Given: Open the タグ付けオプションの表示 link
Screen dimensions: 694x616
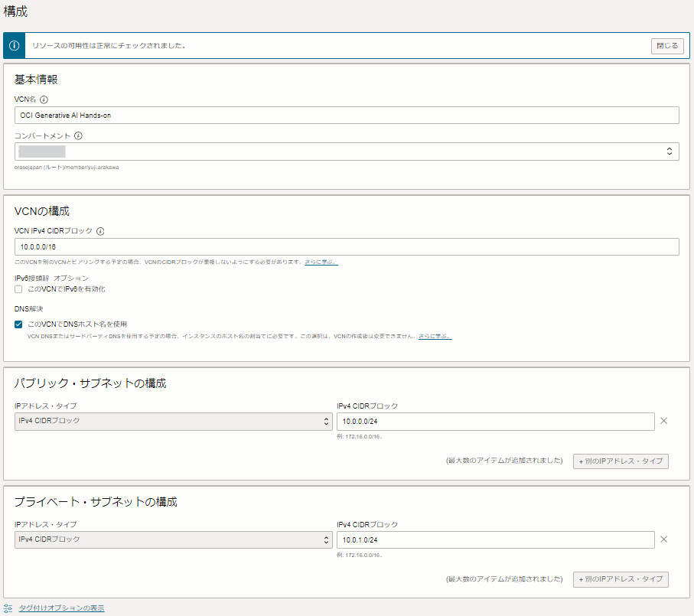Looking at the screenshot, I should [61, 608].
